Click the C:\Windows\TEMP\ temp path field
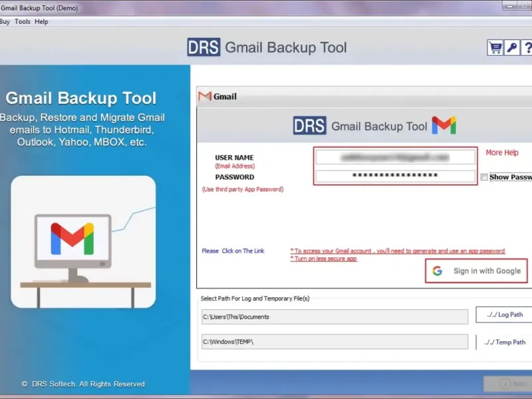 334,342
